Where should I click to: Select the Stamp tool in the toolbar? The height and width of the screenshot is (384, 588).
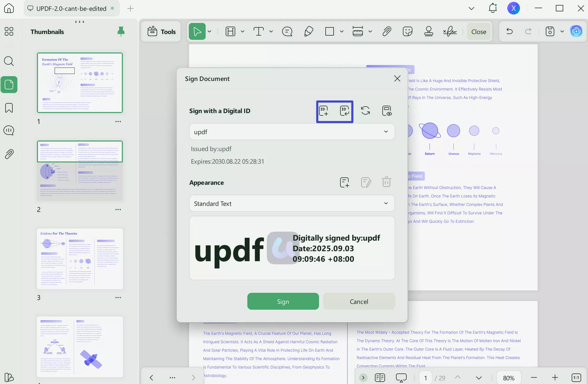428,31
